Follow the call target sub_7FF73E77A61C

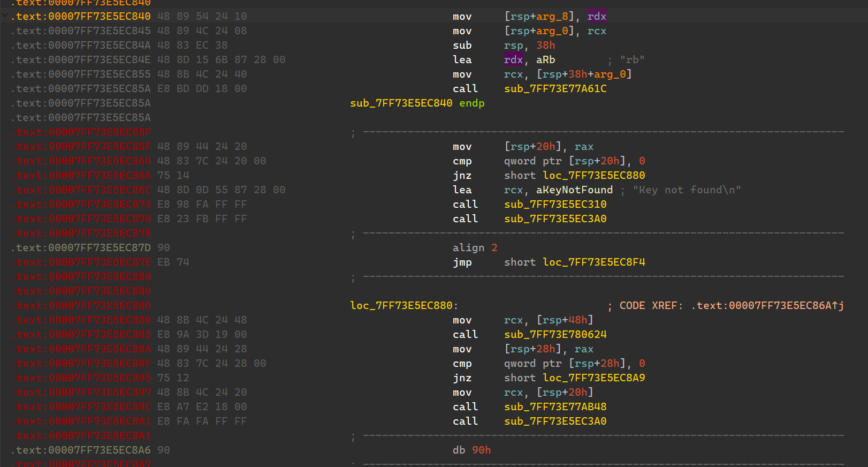tap(555, 89)
